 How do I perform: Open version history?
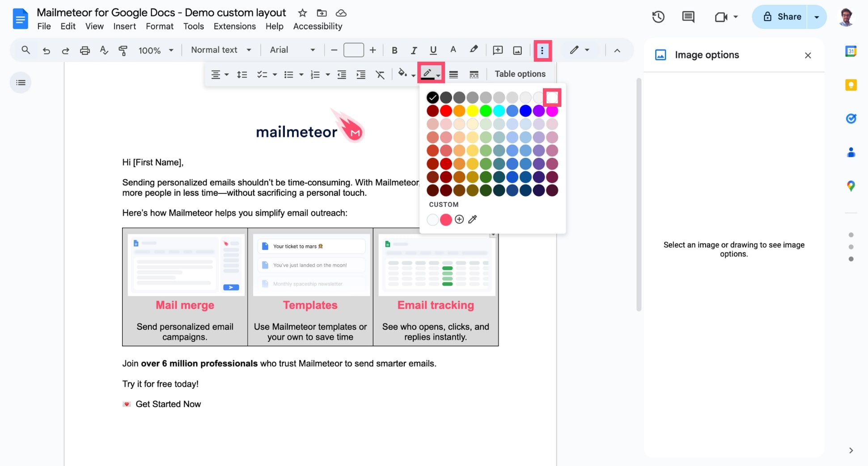(658, 17)
